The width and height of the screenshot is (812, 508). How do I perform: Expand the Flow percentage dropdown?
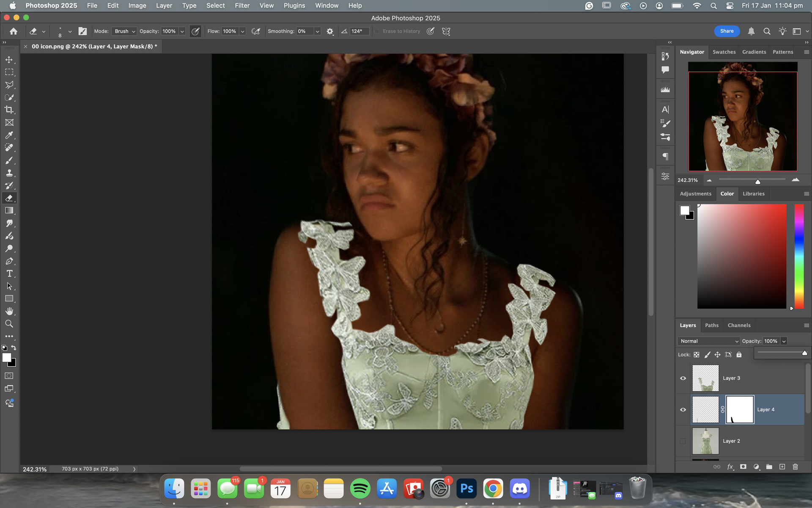243,31
